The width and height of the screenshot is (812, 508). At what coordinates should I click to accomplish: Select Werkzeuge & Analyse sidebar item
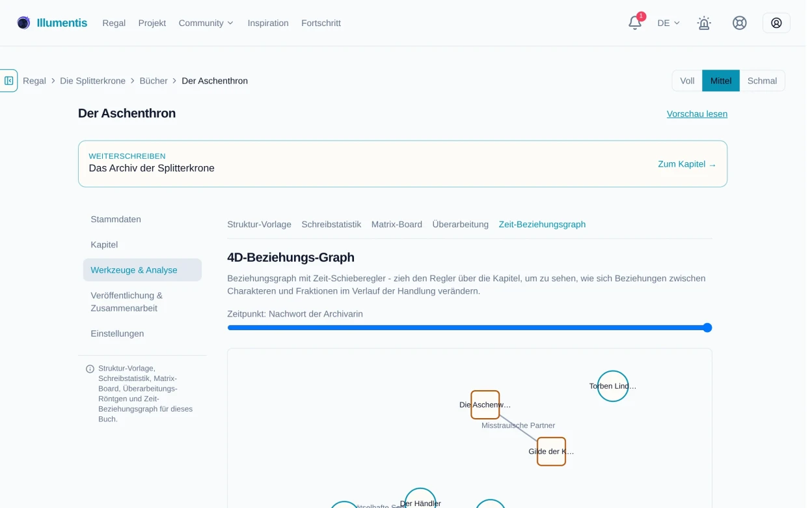pyautogui.click(x=142, y=270)
